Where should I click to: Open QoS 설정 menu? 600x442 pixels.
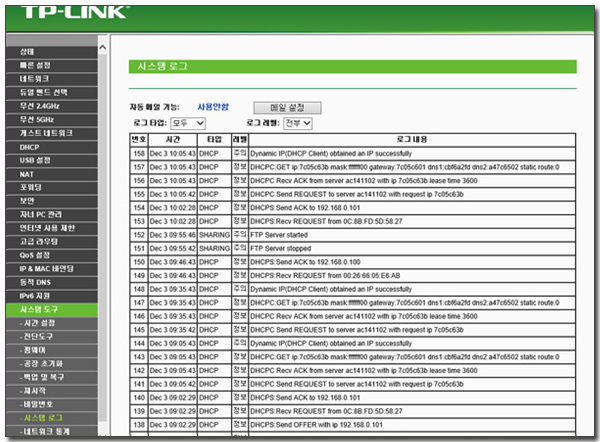pyautogui.click(x=52, y=255)
